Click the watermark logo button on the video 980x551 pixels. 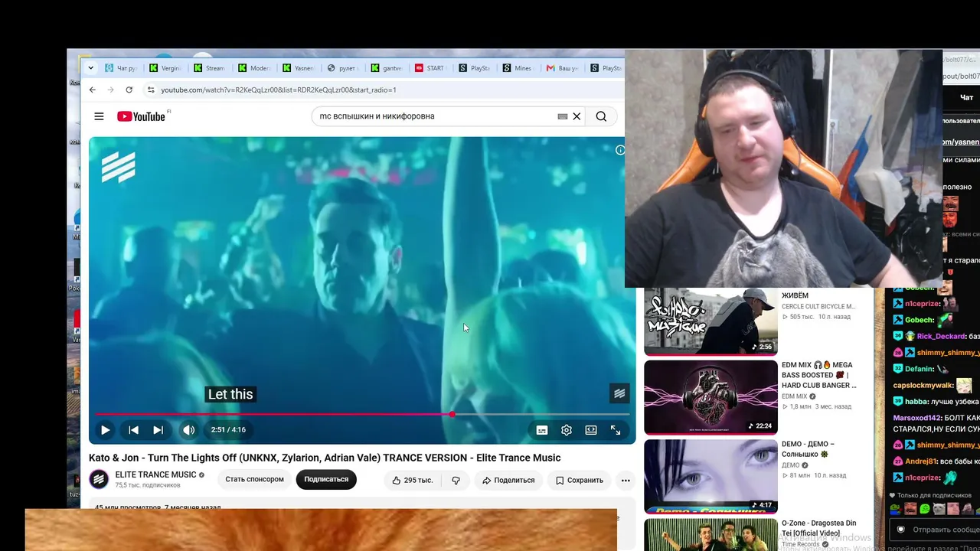tap(619, 393)
